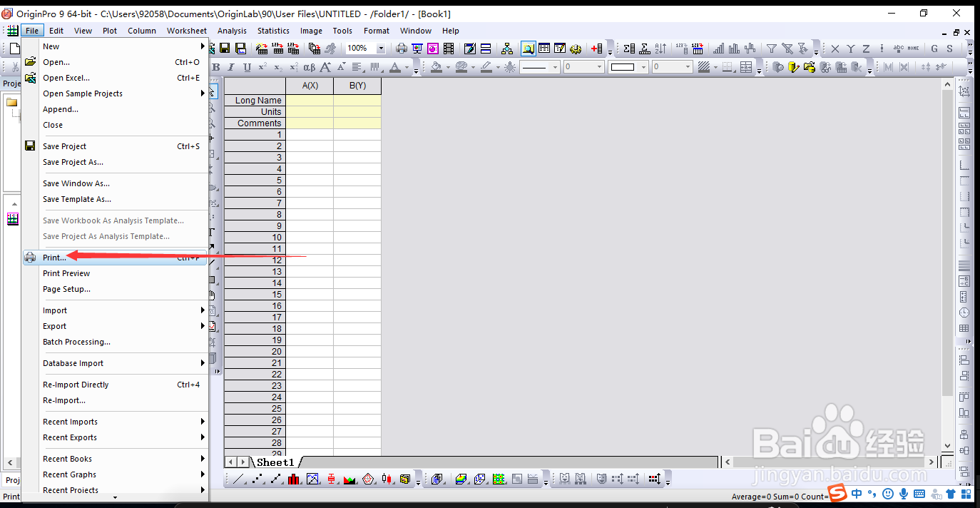Click the printer icon in toolbar
The width and height of the screenshot is (980, 508).
click(401, 49)
